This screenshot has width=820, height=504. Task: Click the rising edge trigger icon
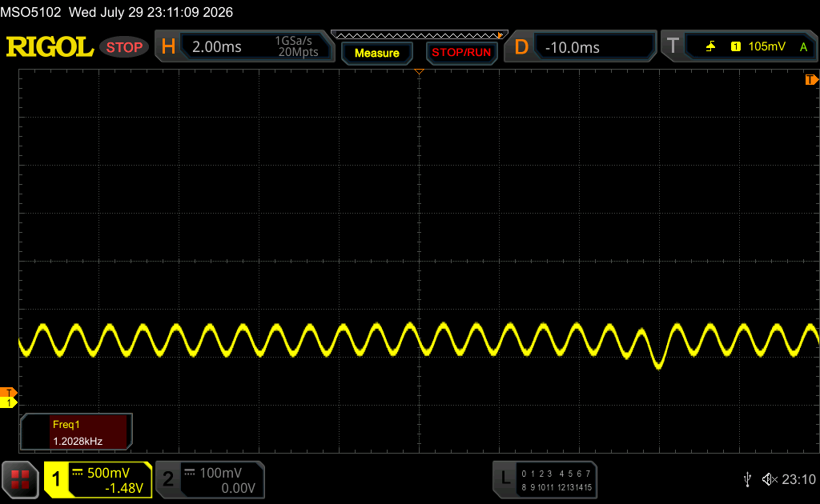click(710, 46)
